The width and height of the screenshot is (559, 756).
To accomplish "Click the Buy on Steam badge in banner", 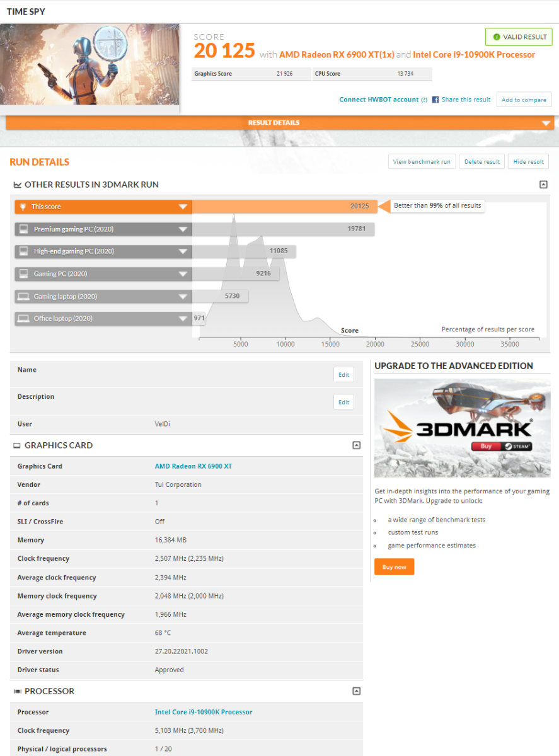I will 502,446.
